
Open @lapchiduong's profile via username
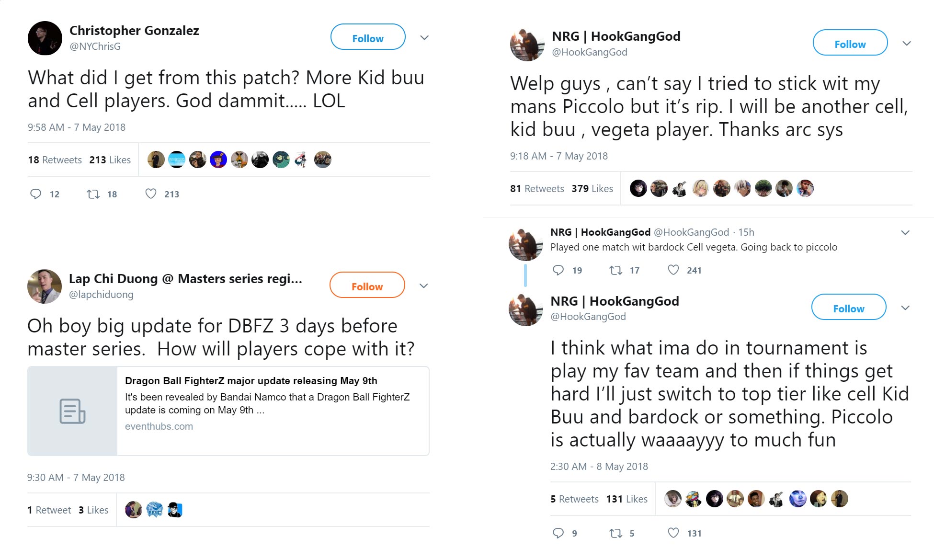point(101,294)
